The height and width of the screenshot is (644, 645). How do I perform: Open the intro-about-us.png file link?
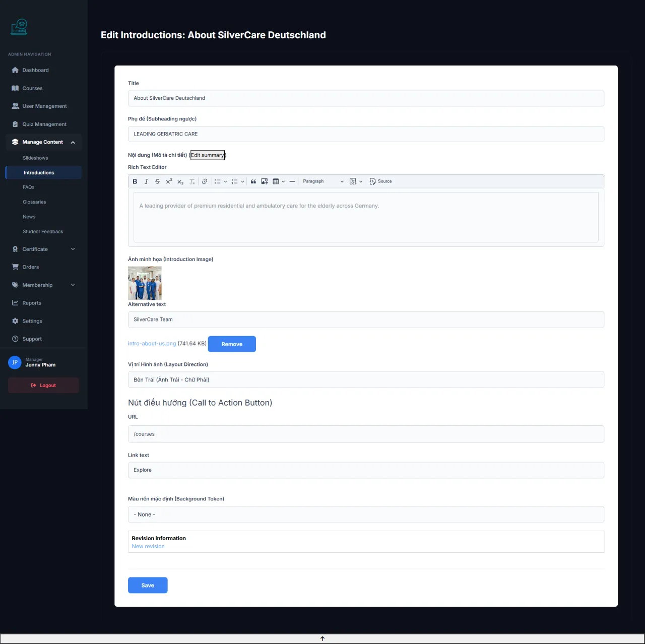[x=152, y=344]
